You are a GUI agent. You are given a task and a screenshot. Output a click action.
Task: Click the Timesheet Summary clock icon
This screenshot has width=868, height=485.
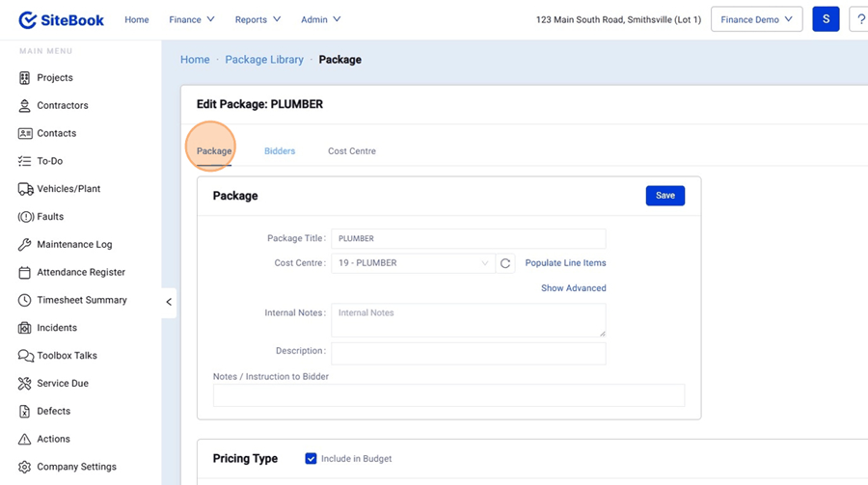pyautogui.click(x=25, y=300)
